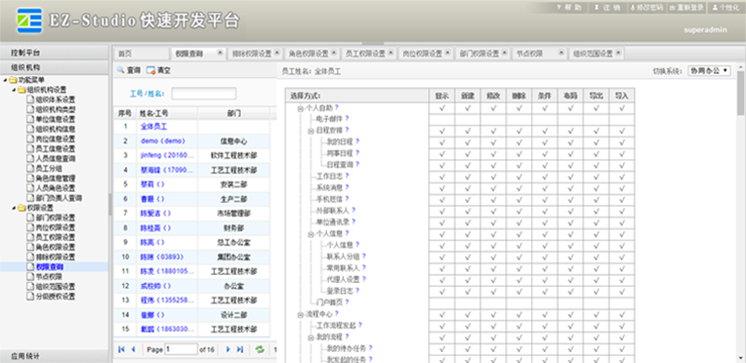
Task: Click the green refresh icon in pager
Action: click(260, 349)
